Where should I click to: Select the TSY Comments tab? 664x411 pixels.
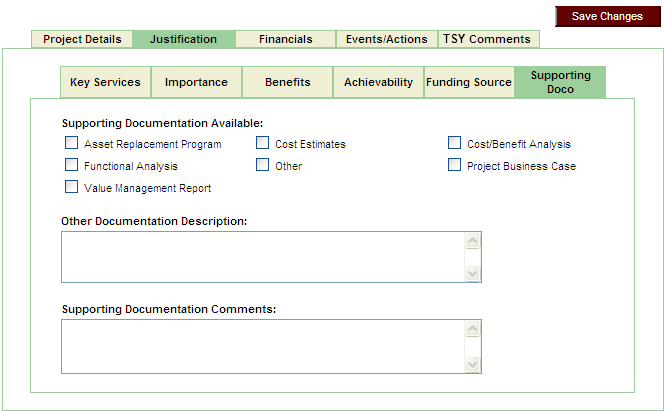487,39
